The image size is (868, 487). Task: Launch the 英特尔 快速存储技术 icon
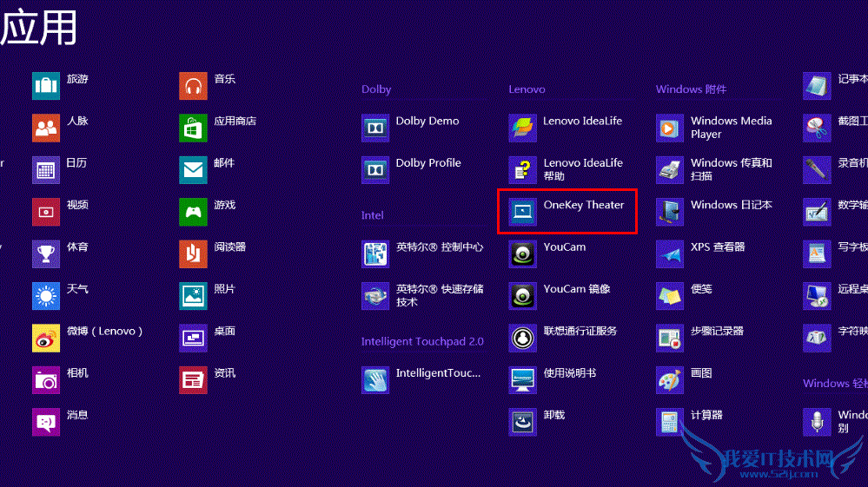click(375, 296)
